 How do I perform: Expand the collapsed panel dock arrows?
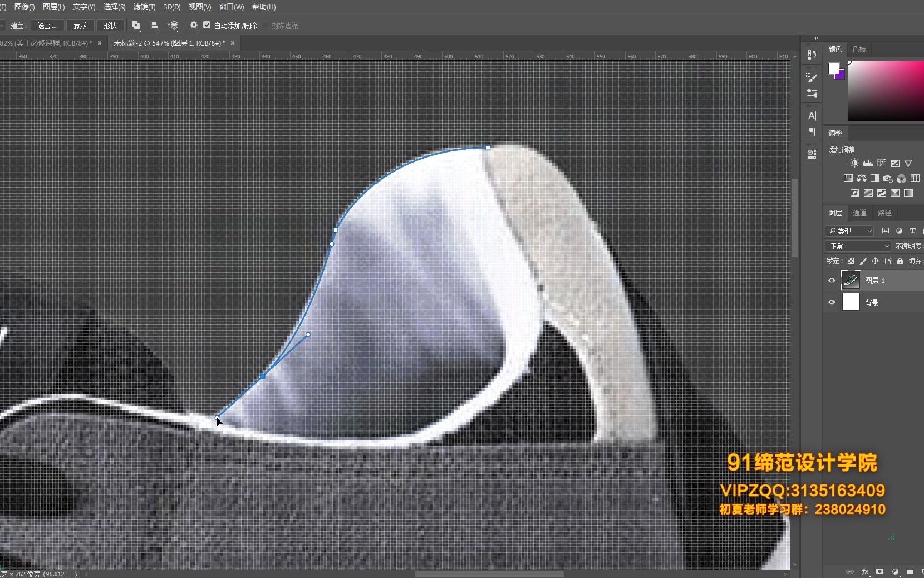point(817,38)
